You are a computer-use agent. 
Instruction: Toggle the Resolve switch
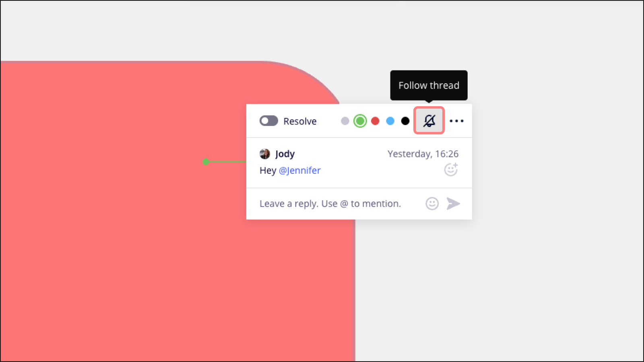pos(268,121)
